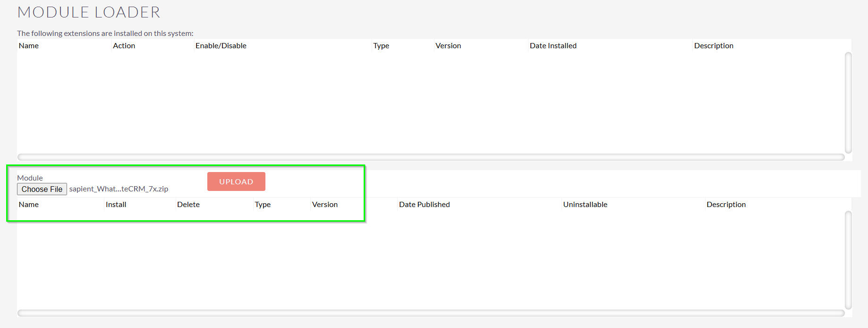The image size is (868, 328).
Task: Click Type header in installed extensions table
Action: (381, 46)
